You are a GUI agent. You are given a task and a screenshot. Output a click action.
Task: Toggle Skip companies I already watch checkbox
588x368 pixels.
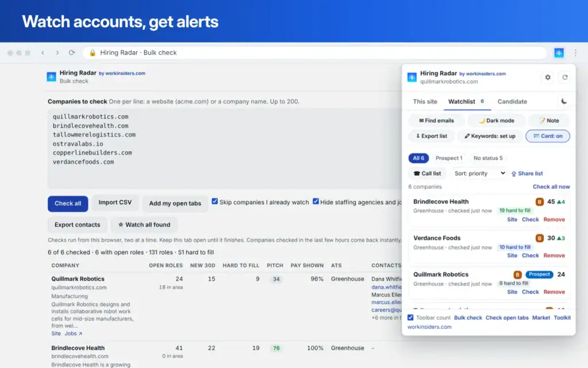(215, 201)
